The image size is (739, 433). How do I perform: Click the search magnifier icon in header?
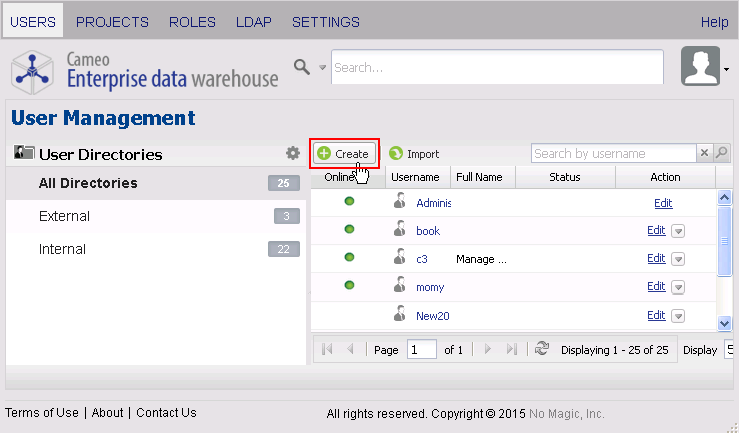(x=301, y=67)
